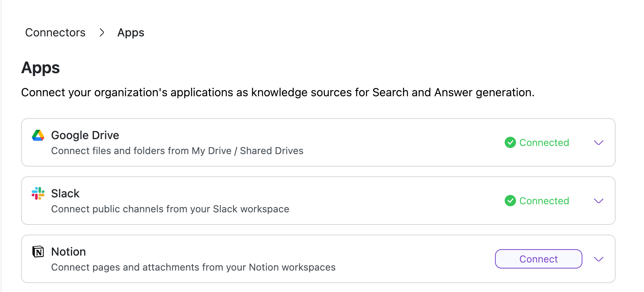
Task: Click the green checkmark in Google Drive row
Action: [510, 142]
